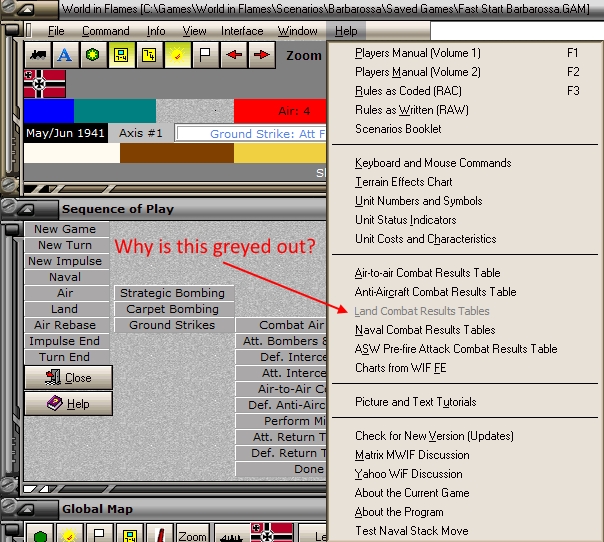This screenshot has height=542, width=604.
Task: Click the German flag below the toolbar
Action: point(45,83)
